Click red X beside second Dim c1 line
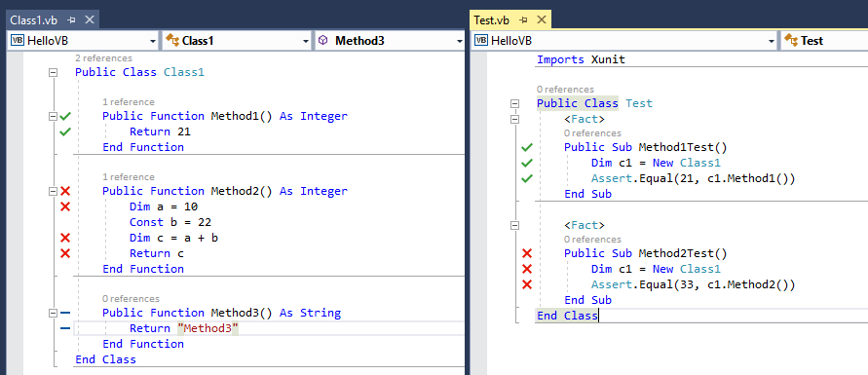This screenshot has height=375, width=868. coord(527,269)
